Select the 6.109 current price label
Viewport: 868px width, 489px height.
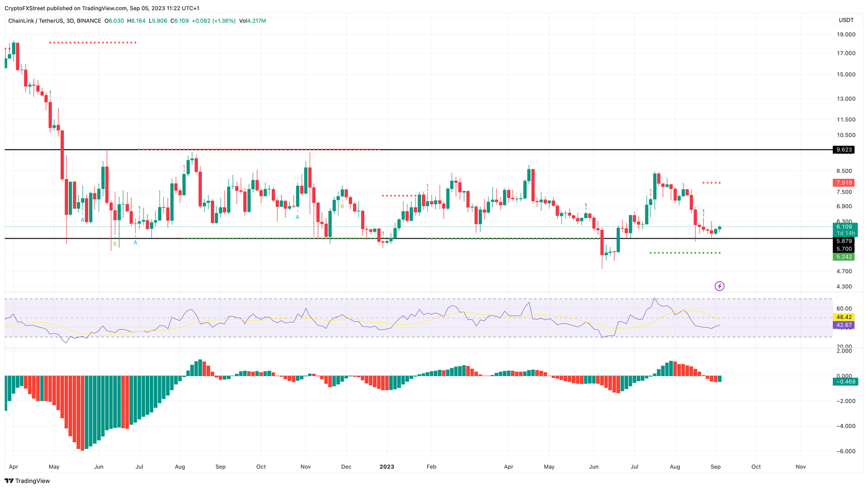click(845, 226)
